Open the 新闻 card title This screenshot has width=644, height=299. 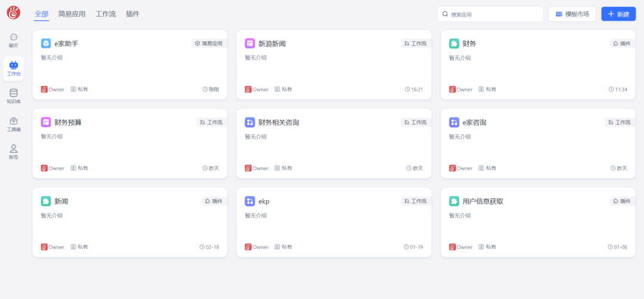(x=61, y=202)
